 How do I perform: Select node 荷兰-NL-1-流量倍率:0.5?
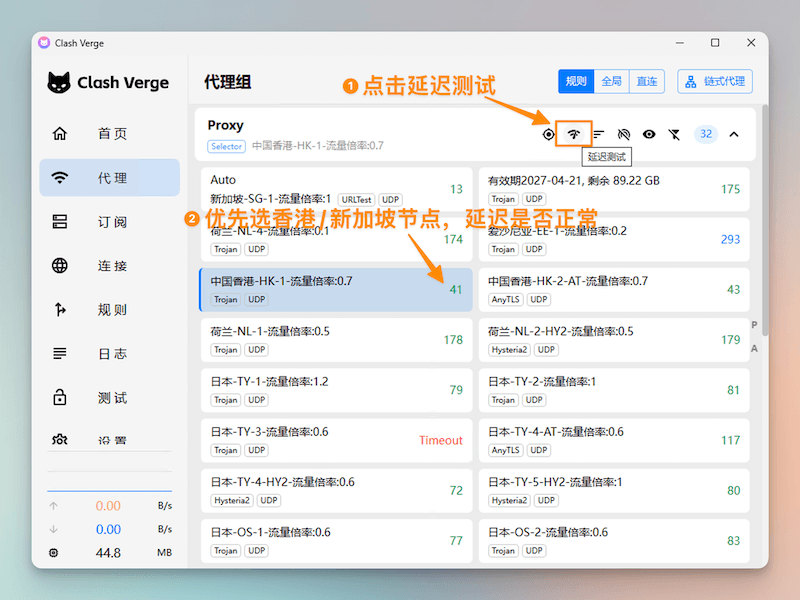(x=336, y=340)
